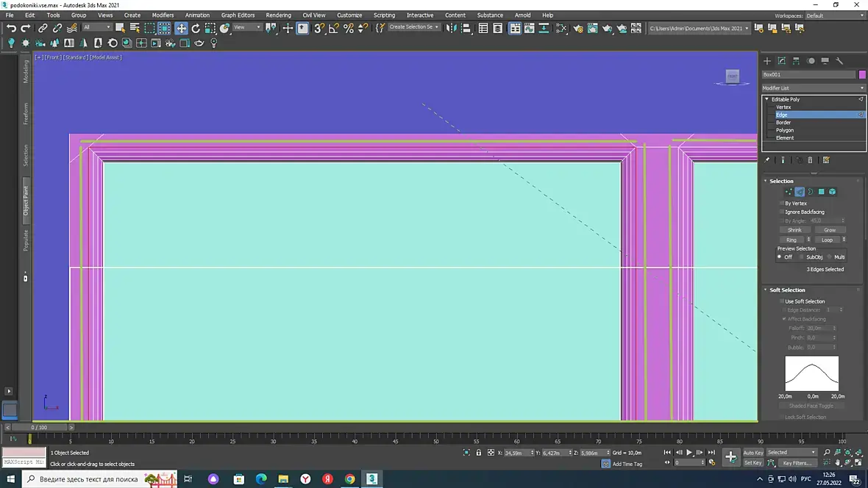Image resolution: width=868 pixels, height=488 pixels.
Task: Open the Rendering menu
Action: pyautogui.click(x=279, y=15)
